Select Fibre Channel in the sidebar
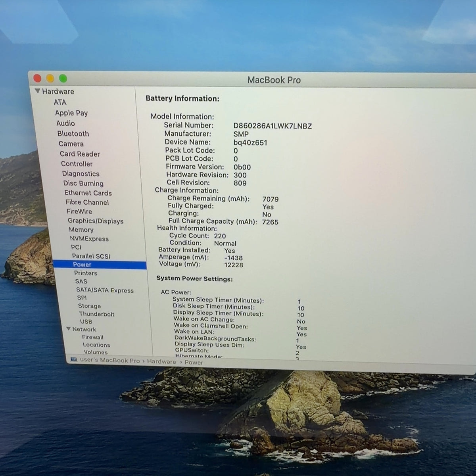 coord(87,202)
